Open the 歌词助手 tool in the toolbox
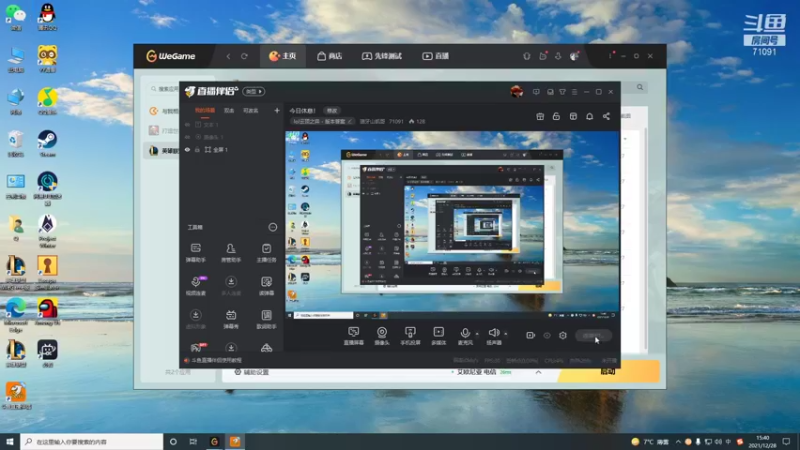The height and width of the screenshot is (450, 800). pyautogui.click(x=266, y=319)
